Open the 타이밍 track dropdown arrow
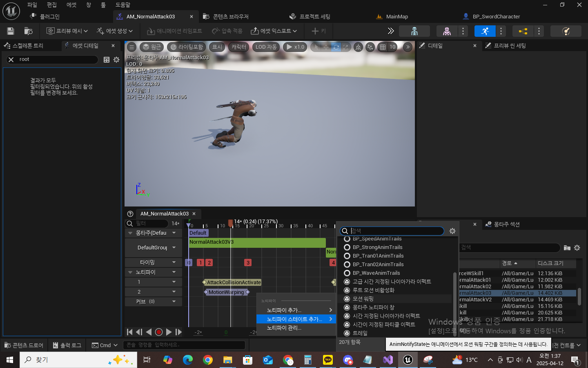The image size is (588, 368). [x=174, y=263]
